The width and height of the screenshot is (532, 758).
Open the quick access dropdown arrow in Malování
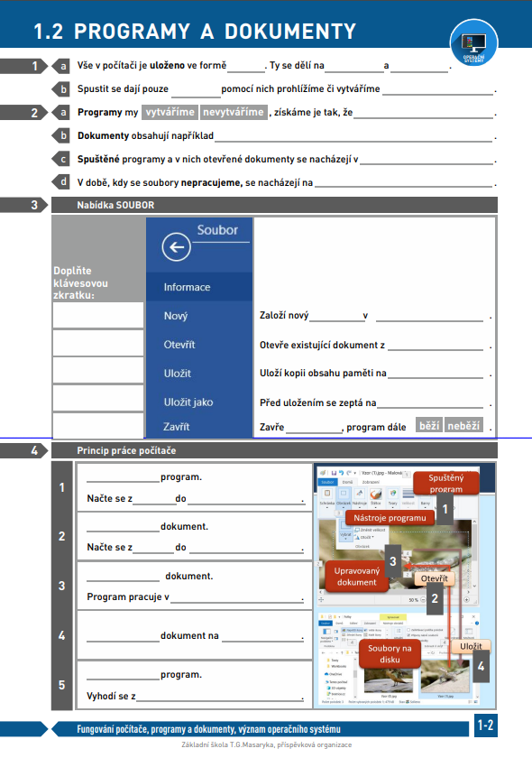(354, 473)
